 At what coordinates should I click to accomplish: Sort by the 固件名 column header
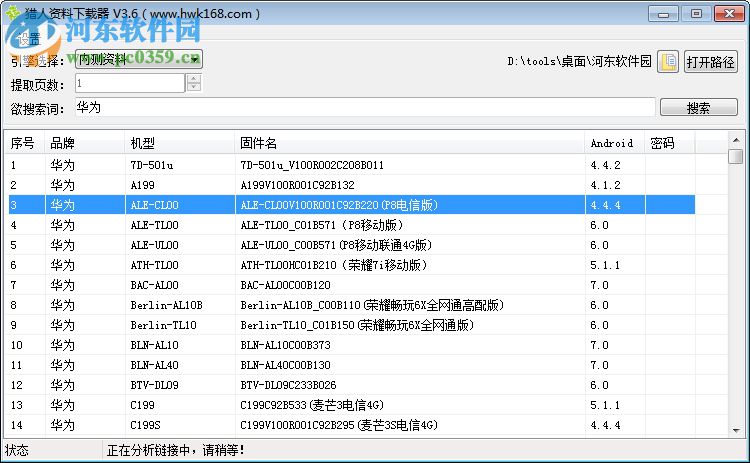click(410, 143)
